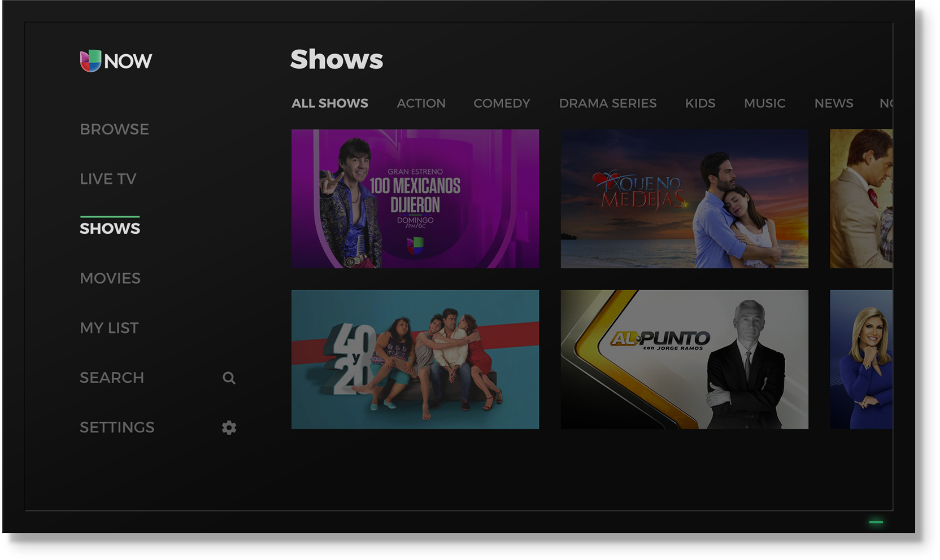Open the 40 y 20 show thumbnail
This screenshot has width=940, height=560.
coord(415,359)
